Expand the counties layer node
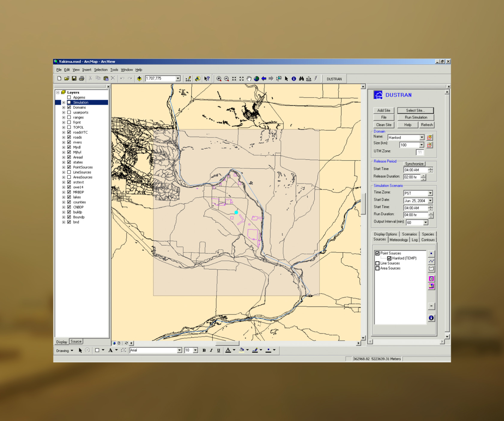504x421 pixels. [64, 202]
